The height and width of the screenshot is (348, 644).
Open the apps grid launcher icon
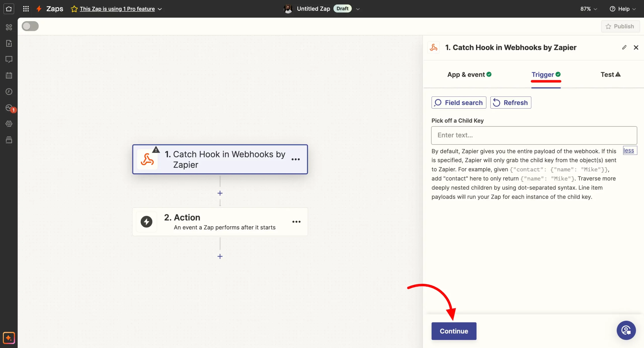point(26,9)
